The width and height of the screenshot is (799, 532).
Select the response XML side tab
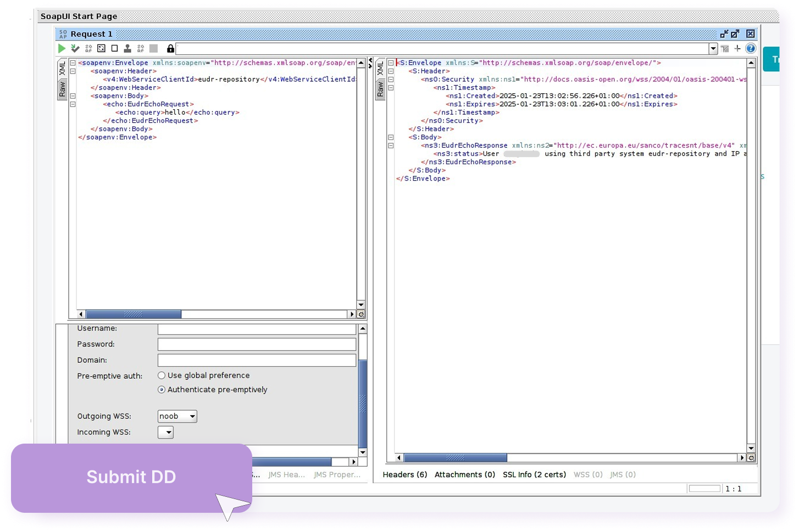[x=380, y=69]
